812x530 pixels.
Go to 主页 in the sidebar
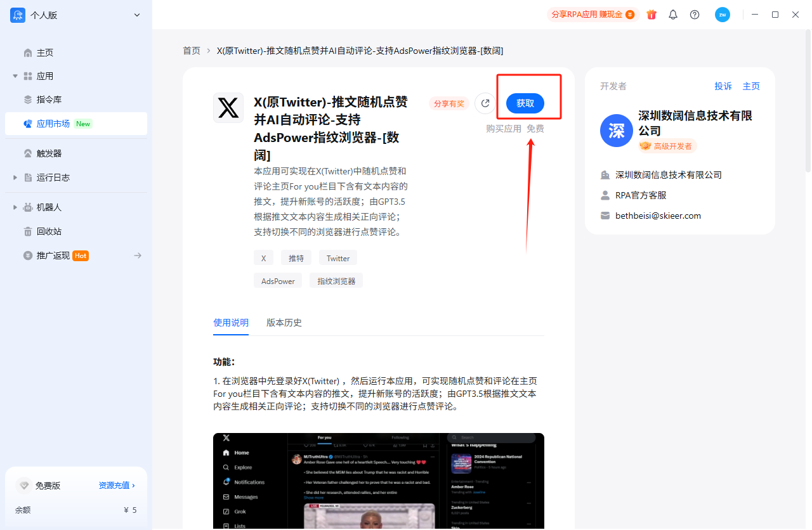tap(45, 53)
